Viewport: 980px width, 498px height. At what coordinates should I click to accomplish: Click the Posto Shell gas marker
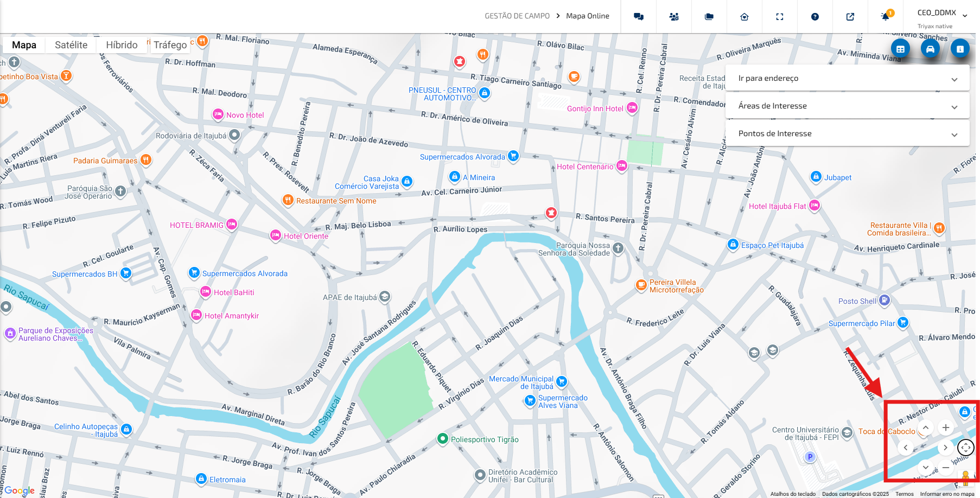point(884,300)
